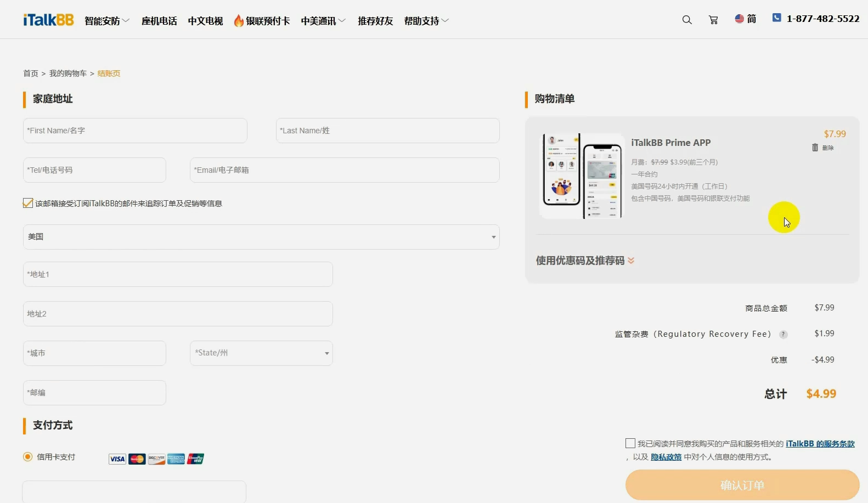This screenshot has width=868, height=503.
Task: Open the iTalkBB 的服务条款 link
Action: [820, 444]
